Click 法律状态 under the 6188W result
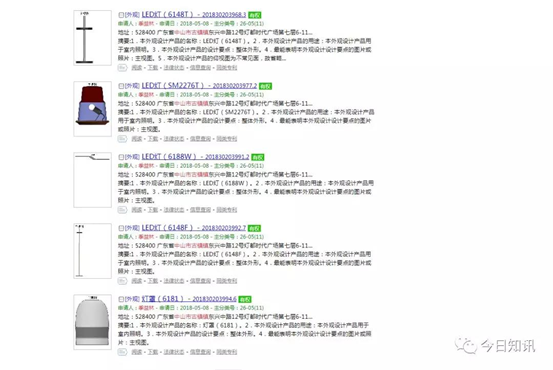The height and width of the screenshot is (370, 553). pos(174,210)
